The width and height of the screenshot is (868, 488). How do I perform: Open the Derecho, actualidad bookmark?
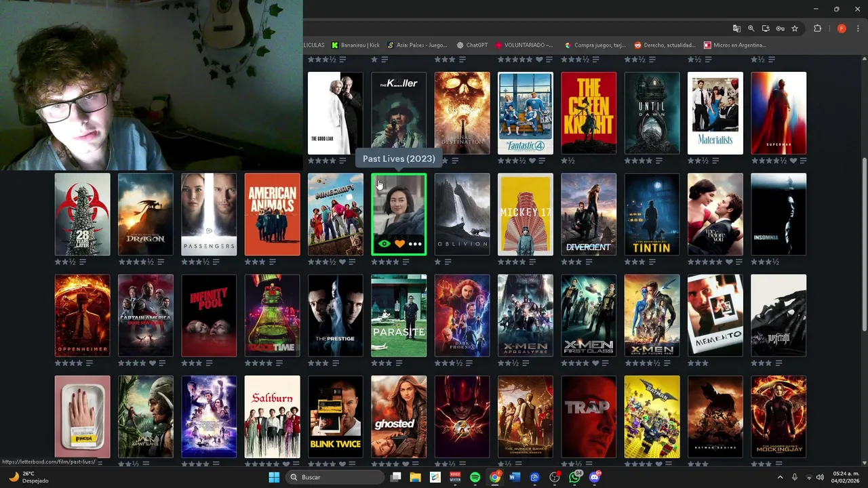(665, 45)
